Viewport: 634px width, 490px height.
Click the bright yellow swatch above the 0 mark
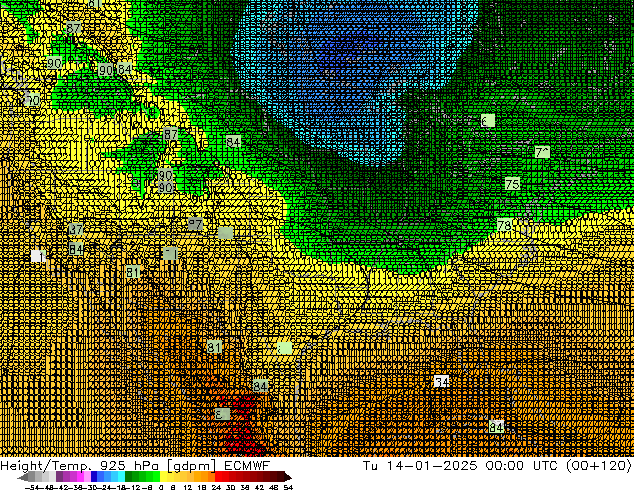pyautogui.click(x=163, y=477)
